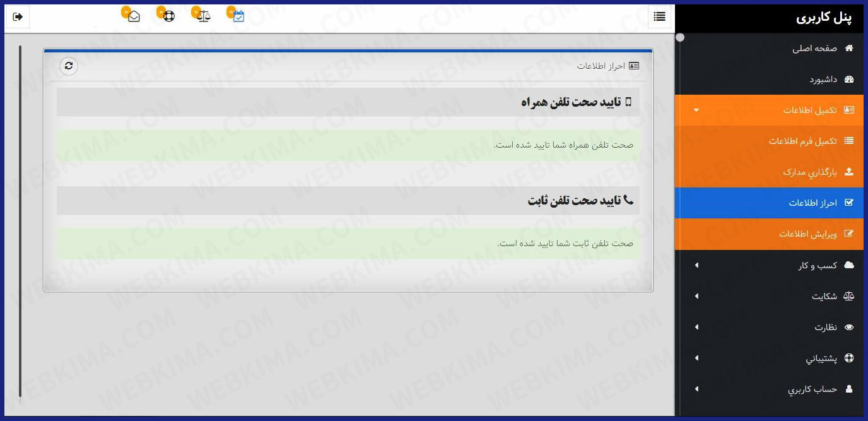This screenshot has height=421, width=868.
Task: Open شکایت menu
Action: 769,296
